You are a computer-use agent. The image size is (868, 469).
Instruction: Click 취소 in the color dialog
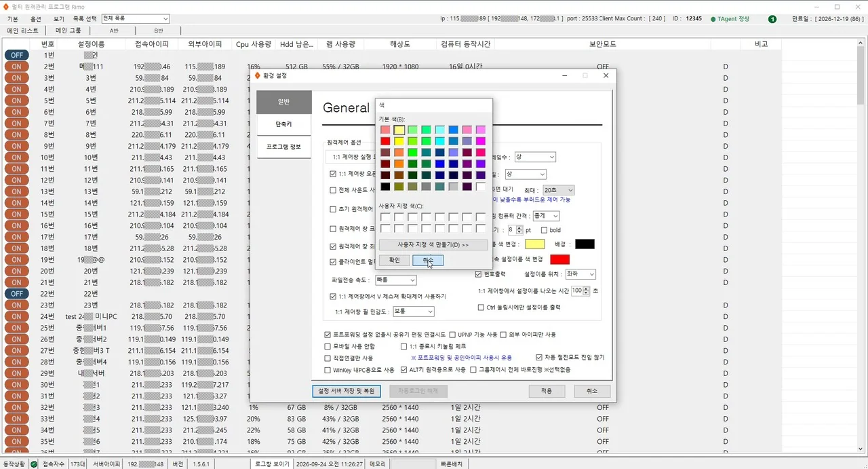tap(428, 260)
